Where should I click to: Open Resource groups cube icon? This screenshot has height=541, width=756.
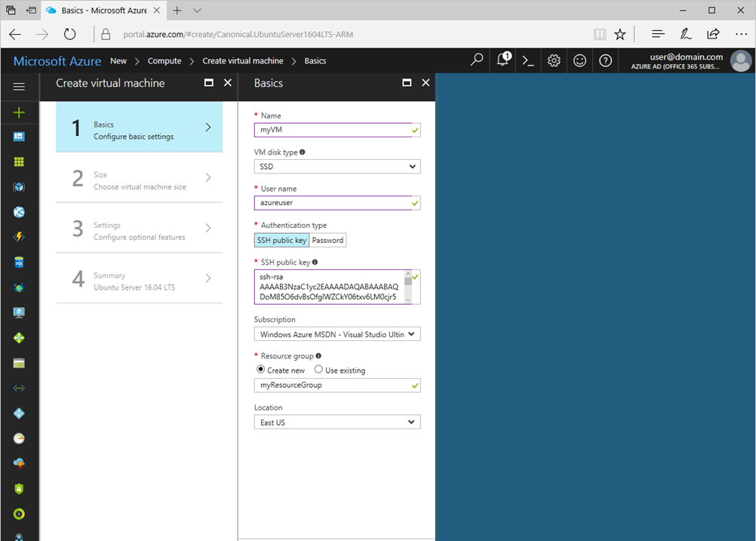pos(19,186)
